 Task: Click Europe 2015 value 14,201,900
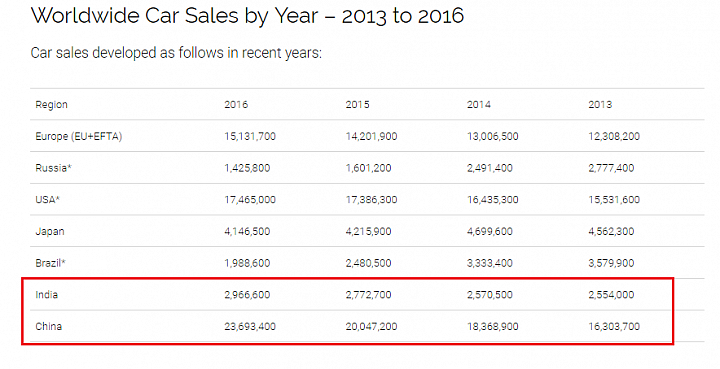(x=371, y=137)
